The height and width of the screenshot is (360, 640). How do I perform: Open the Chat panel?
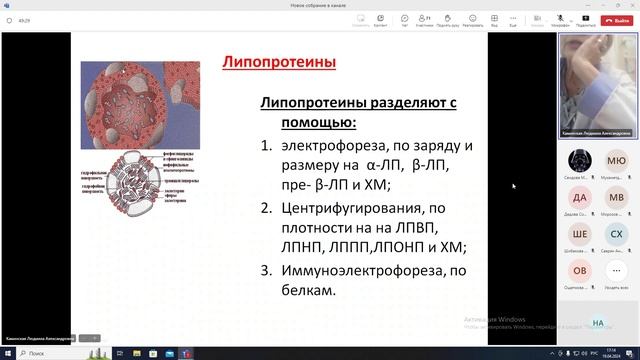(x=404, y=20)
